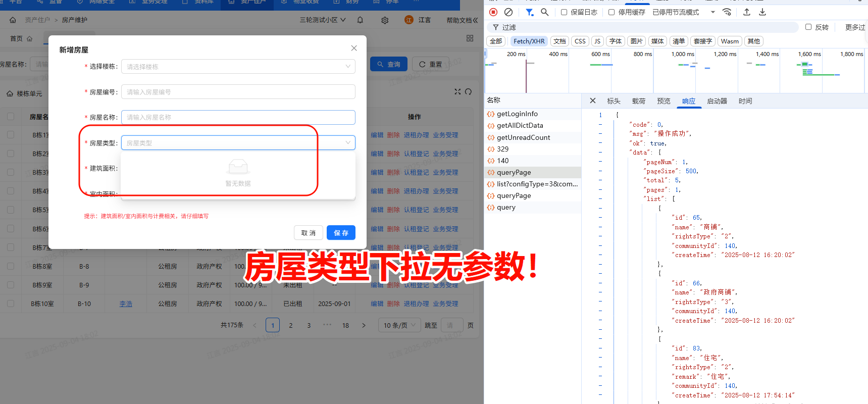
Task: Click the grid layout icon beside tabs
Action: click(x=470, y=38)
